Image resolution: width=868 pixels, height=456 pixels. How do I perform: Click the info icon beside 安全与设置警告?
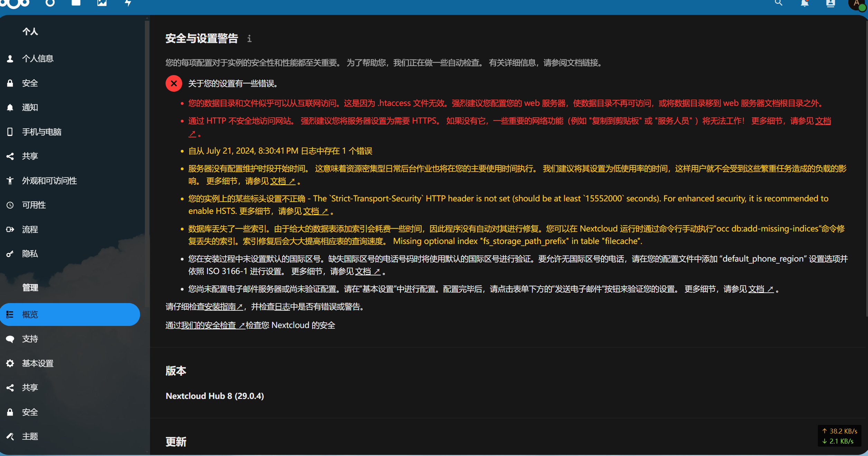coord(249,39)
